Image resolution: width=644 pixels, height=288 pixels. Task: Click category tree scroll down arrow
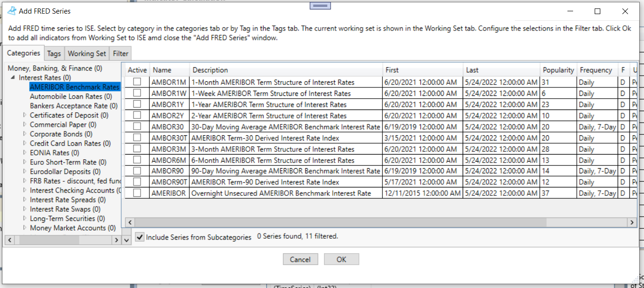coord(125,240)
